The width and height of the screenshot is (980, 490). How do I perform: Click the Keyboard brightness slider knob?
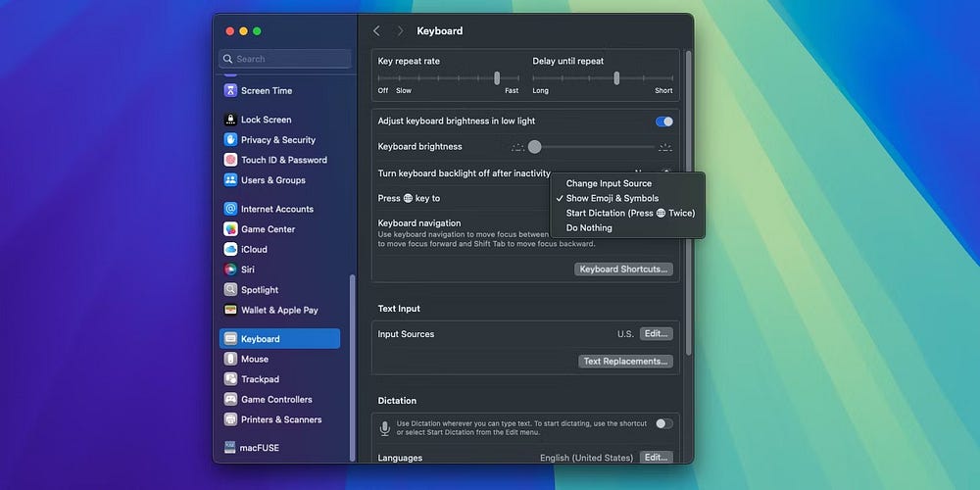pyautogui.click(x=534, y=147)
